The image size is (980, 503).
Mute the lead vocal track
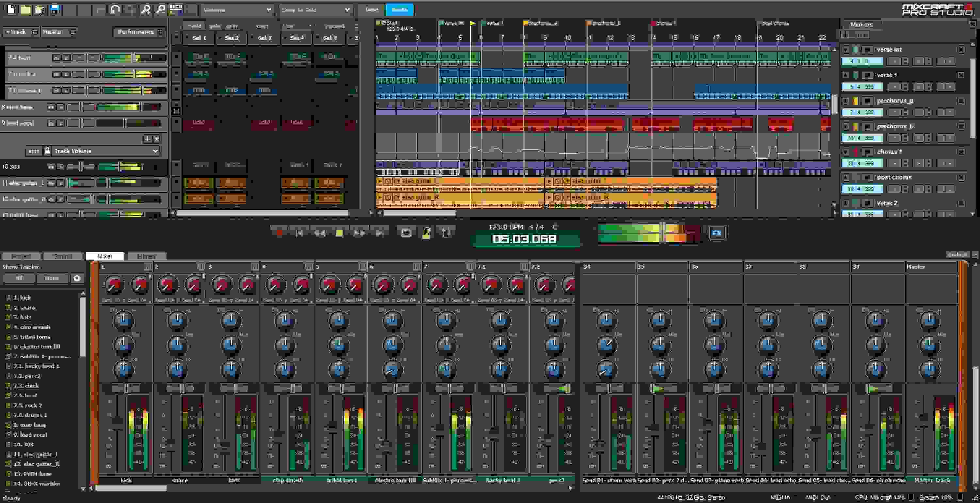tap(52, 123)
